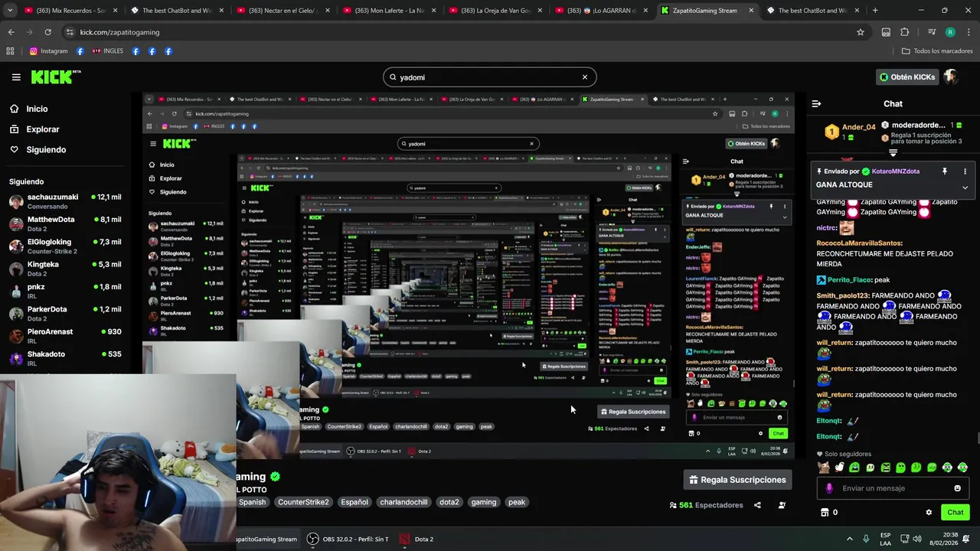
Task: Open sachazumaki channel in following list
Action: pos(65,201)
